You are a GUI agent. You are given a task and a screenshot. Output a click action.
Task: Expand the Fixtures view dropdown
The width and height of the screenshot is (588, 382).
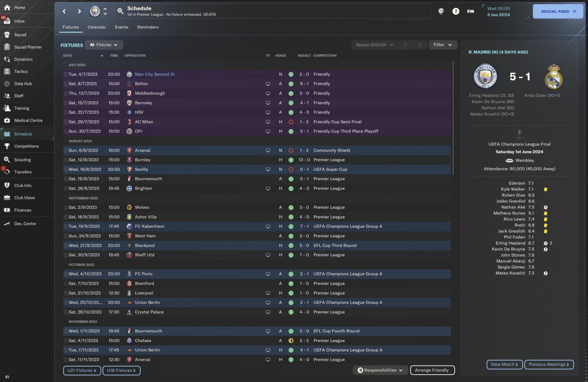(x=104, y=45)
